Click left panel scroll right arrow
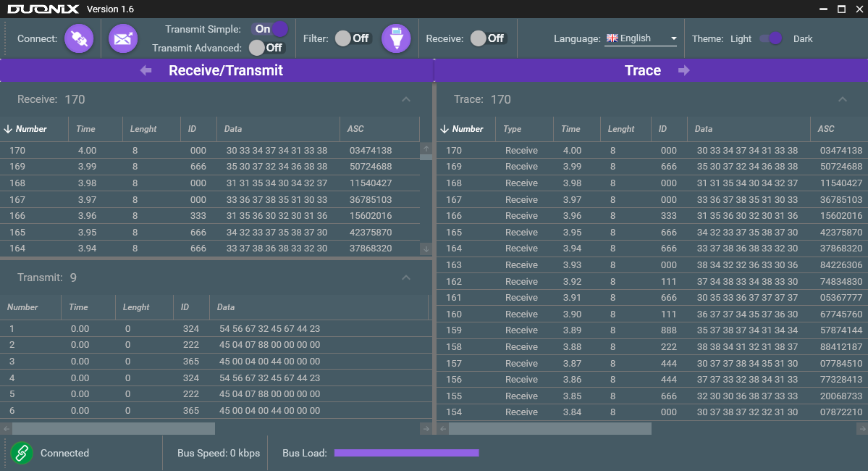 [426, 428]
